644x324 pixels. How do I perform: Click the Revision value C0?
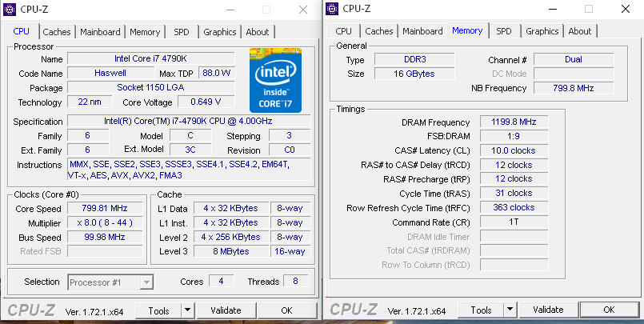[290, 149]
